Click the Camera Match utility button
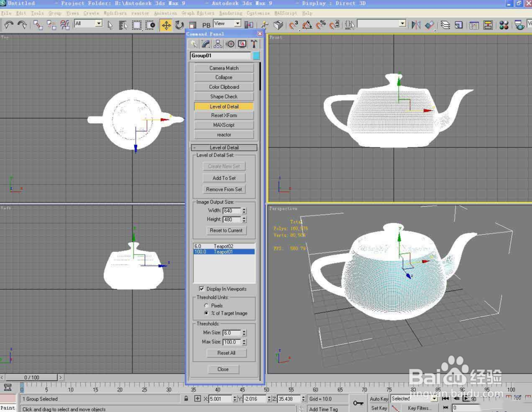The image size is (532, 412). (224, 68)
